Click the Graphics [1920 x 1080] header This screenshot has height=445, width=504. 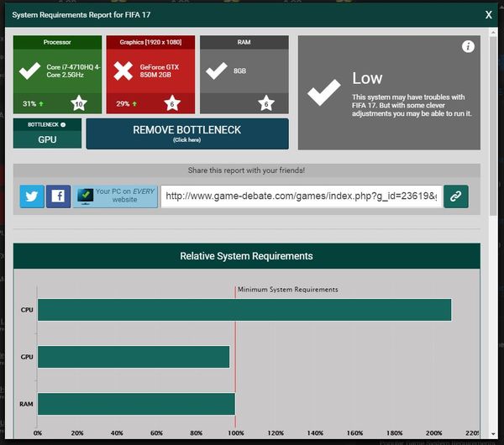[x=150, y=42]
